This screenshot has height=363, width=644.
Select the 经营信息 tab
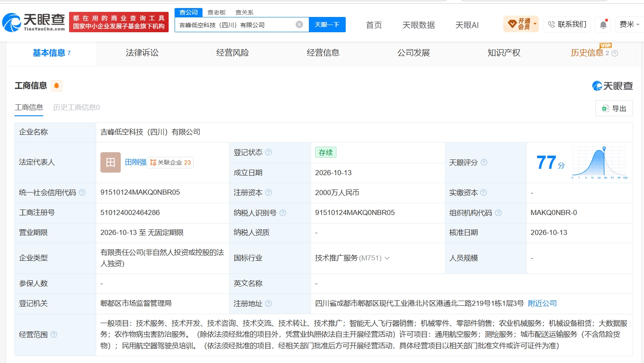pyautogui.click(x=323, y=53)
